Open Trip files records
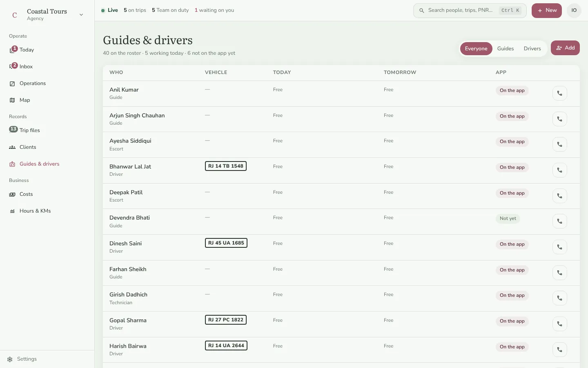Viewport: 588px width, 368px height. click(x=47, y=130)
